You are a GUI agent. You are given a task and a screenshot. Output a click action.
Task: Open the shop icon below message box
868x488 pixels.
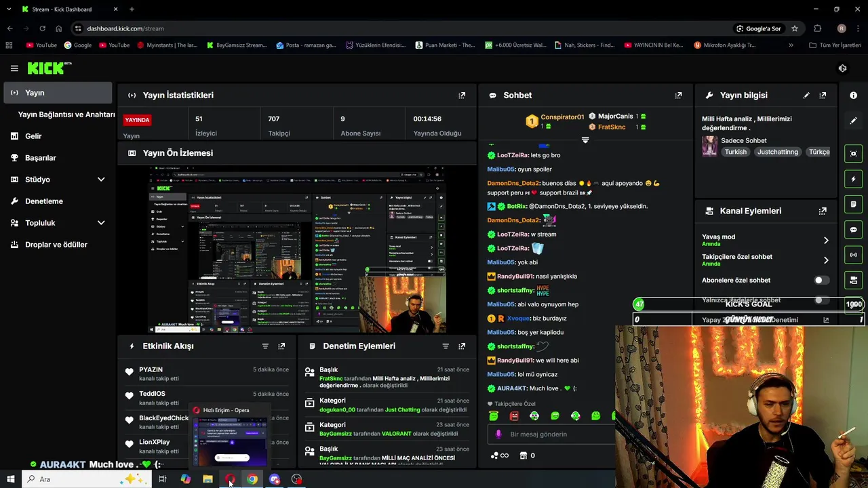(524, 455)
